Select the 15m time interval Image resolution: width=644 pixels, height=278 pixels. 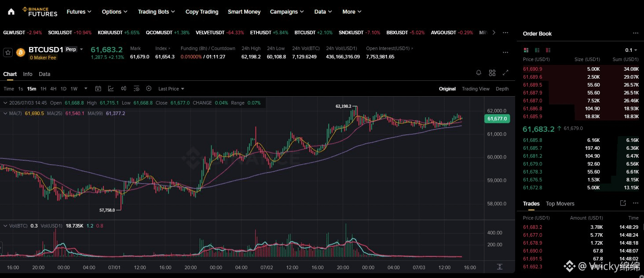tap(32, 89)
